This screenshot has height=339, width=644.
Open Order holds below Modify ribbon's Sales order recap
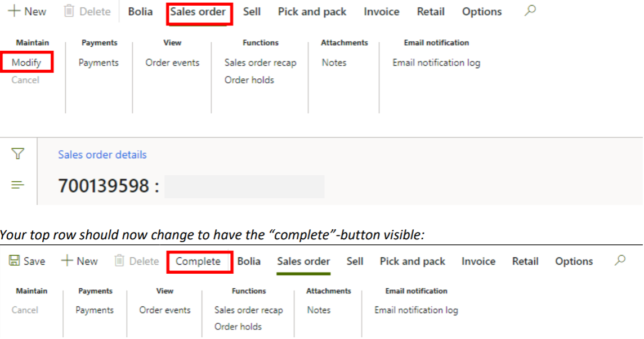pyautogui.click(x=249, y=80)
